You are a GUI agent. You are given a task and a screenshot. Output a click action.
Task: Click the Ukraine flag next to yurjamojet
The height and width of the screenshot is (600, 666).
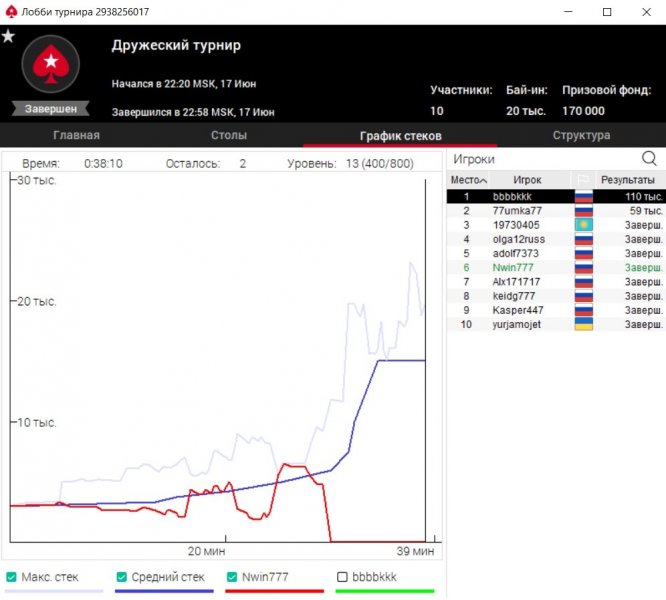coord(582,325)
